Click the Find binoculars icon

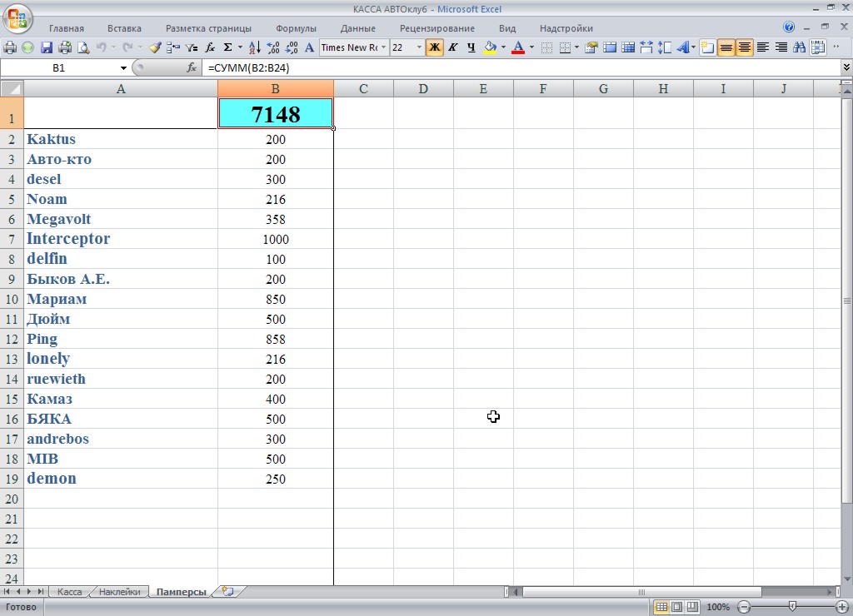pos(800,47)
